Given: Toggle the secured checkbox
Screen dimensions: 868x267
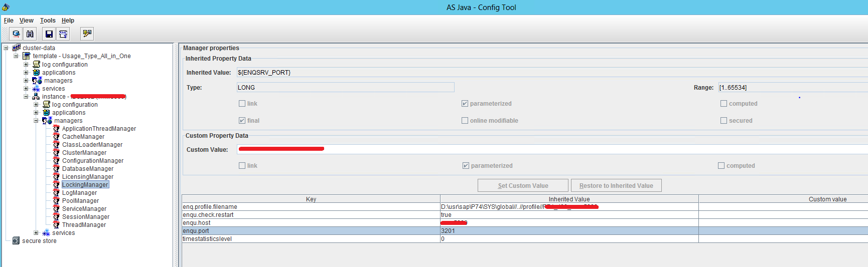Looking at the screenshot, I should point(724,121).
